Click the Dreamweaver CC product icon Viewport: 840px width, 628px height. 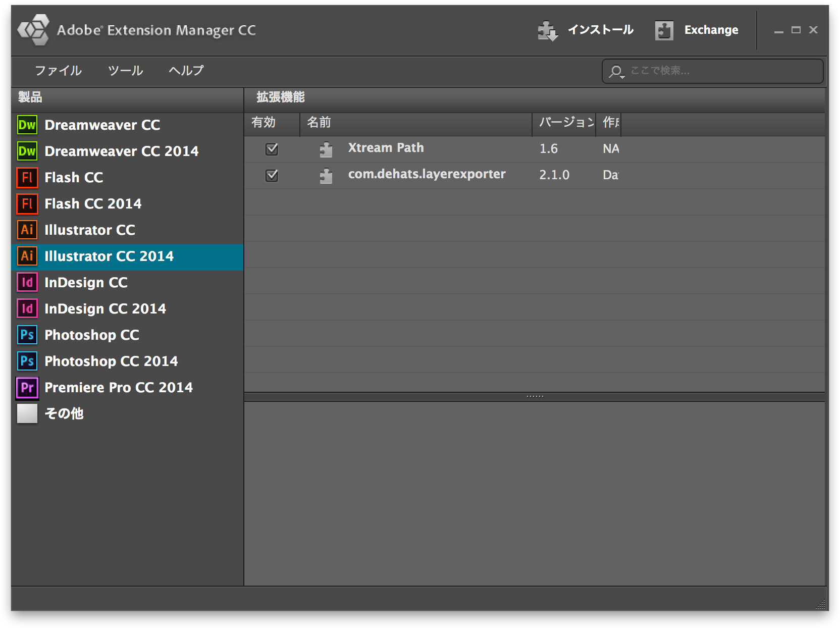tap(27, 125)
